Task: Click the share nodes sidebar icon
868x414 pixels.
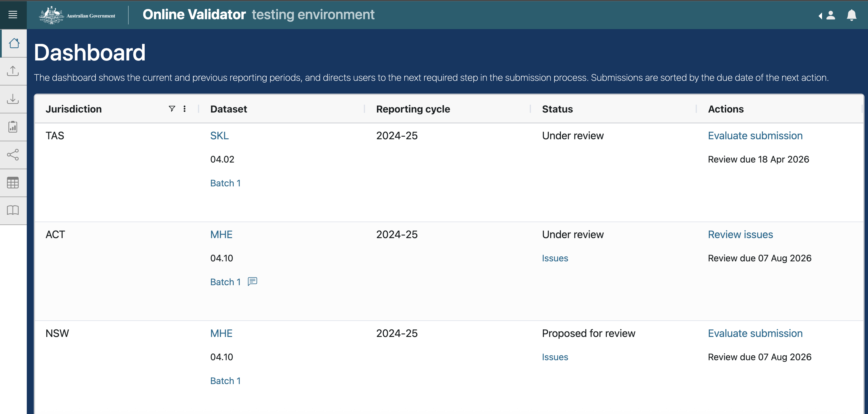Action: pos(13,155)
